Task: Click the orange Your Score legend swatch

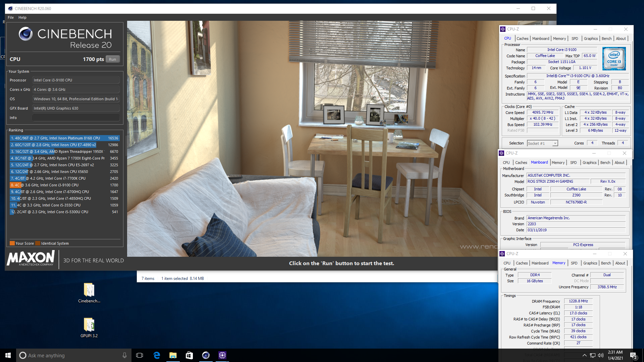Action: 12,243
